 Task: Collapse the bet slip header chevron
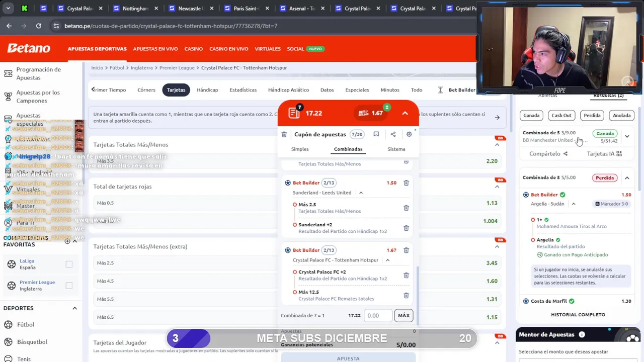pos(405,113)
